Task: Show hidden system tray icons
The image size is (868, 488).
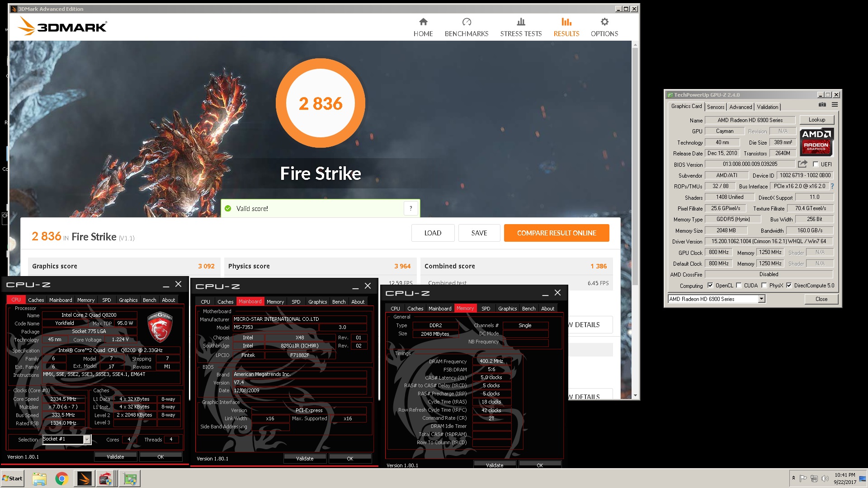Action: 793,478
